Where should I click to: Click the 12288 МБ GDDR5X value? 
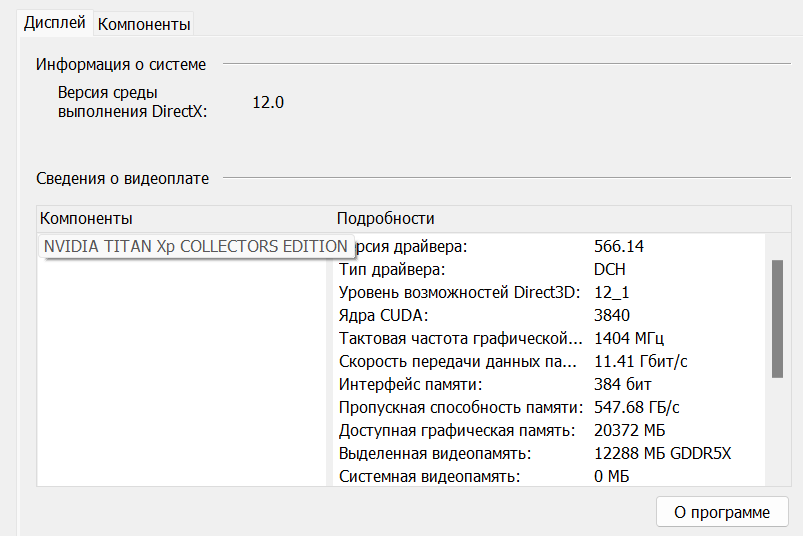pos(663,453)
